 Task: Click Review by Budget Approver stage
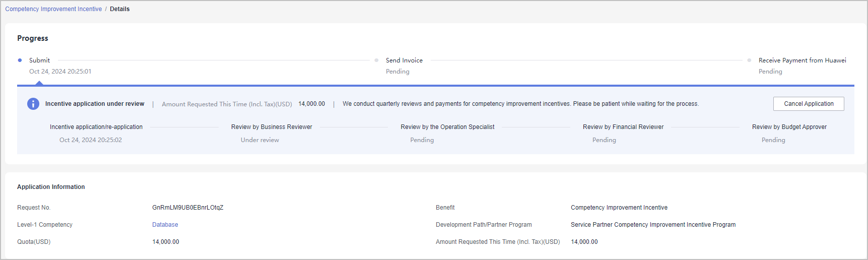pyautogui.click(x=789, y=127)
